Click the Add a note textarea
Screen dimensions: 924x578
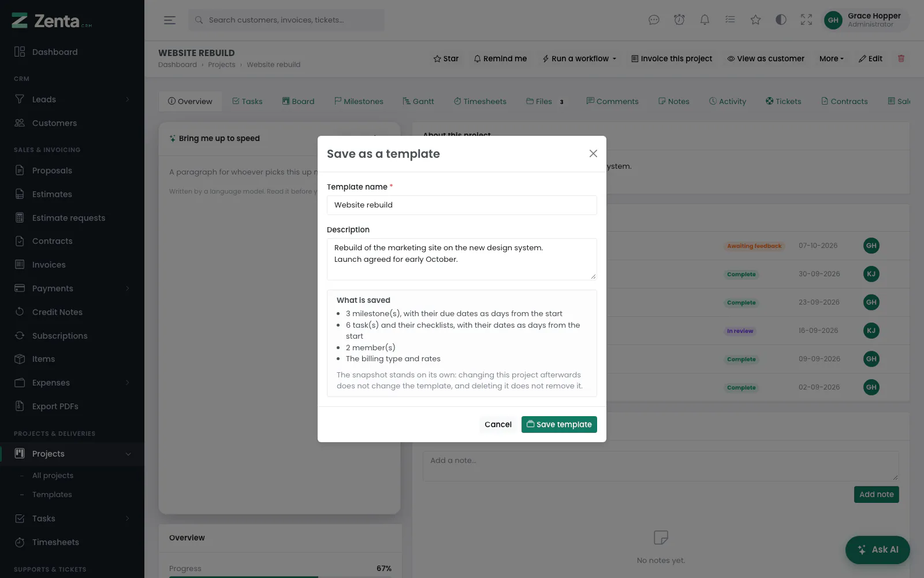click(661, 466)
